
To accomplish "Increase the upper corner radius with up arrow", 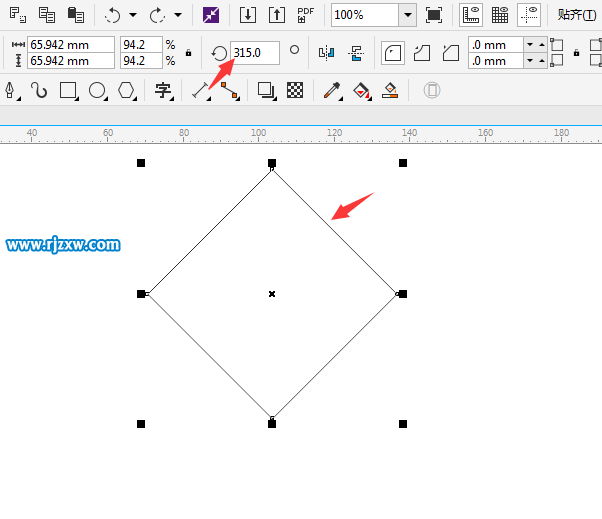I will tap(542, 45).
